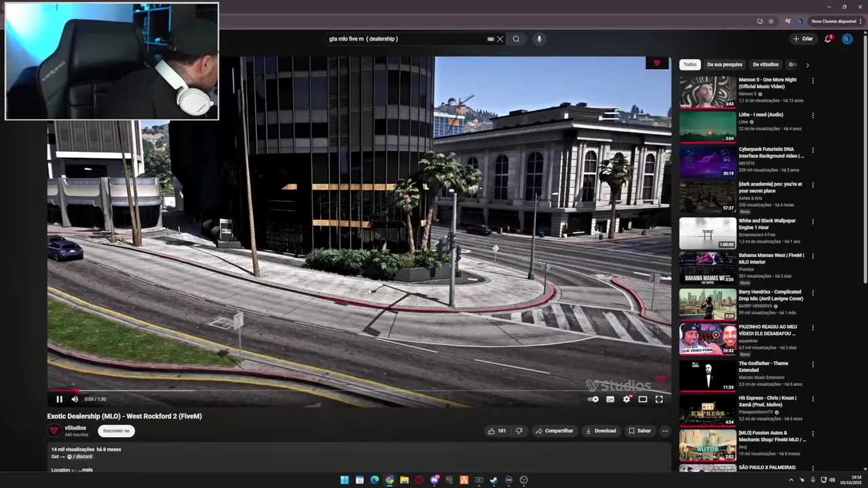Viewport: 868px width, 488px height.
Task: Open Chrome media control icon
Action: 787,22
